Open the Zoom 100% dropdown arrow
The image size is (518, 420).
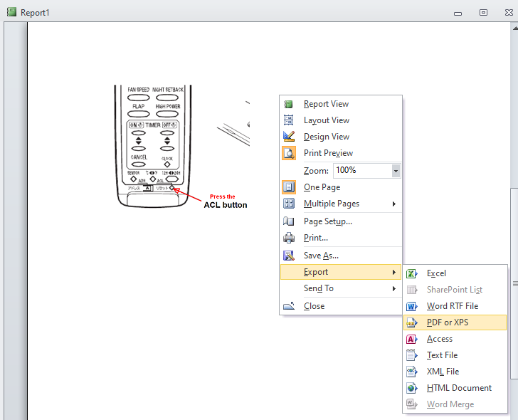tap(396, 171)
